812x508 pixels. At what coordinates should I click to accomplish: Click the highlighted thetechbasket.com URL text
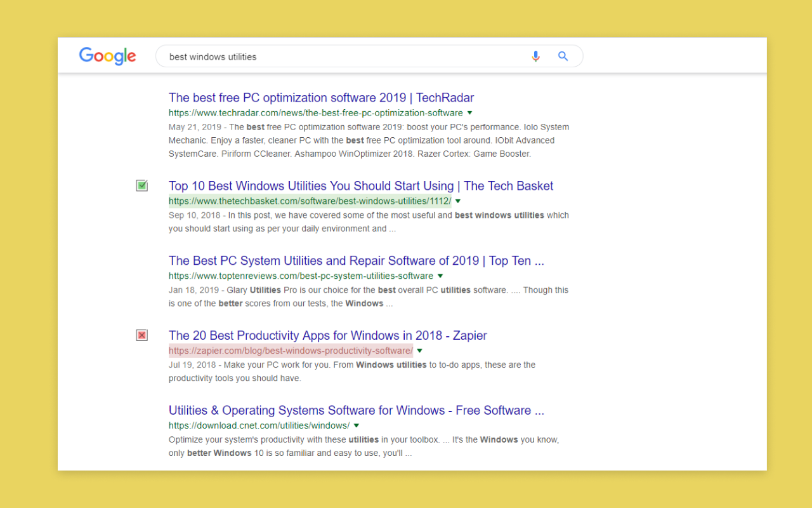[x=310, y=201]
